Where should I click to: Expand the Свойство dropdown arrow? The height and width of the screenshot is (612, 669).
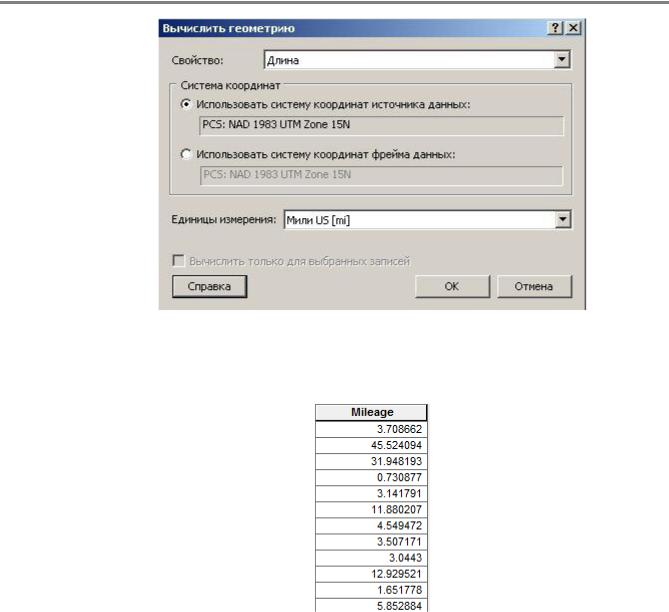click(x=562, y=60)
